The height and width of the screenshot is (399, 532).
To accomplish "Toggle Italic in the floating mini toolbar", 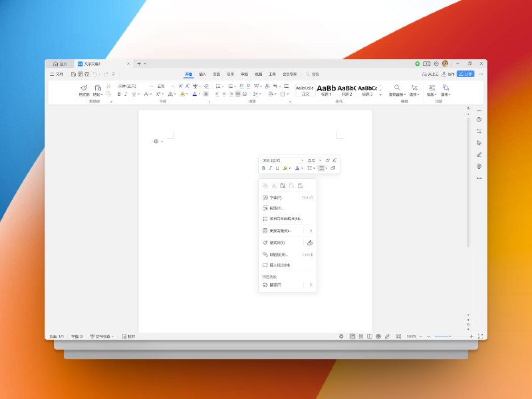I will pyautogui.click(x=270, y=168).
